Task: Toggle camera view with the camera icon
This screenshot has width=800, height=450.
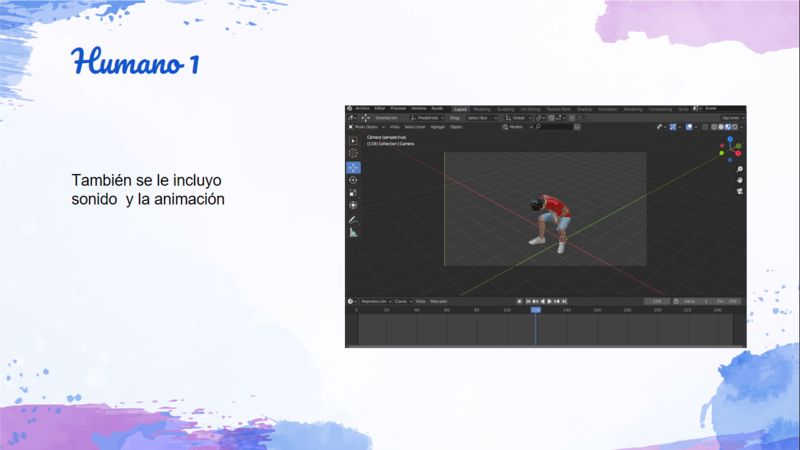Action: [x=740, y=190]
